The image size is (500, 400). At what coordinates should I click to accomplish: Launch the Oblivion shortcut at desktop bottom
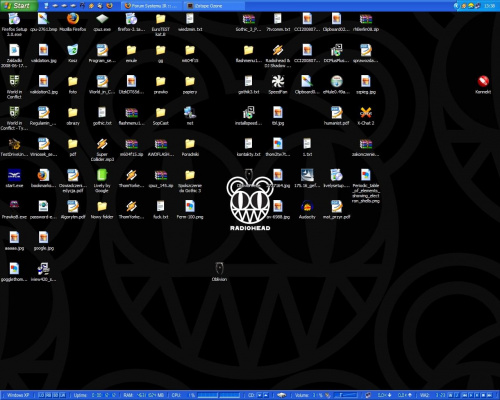tap(219, 272)
